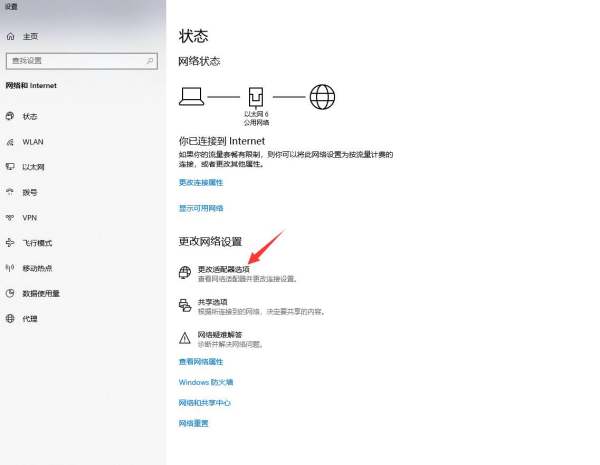Open the 网络和共享中心 link
The width and height of the screenshot is (600, 465).
click(x=205, y=403)
